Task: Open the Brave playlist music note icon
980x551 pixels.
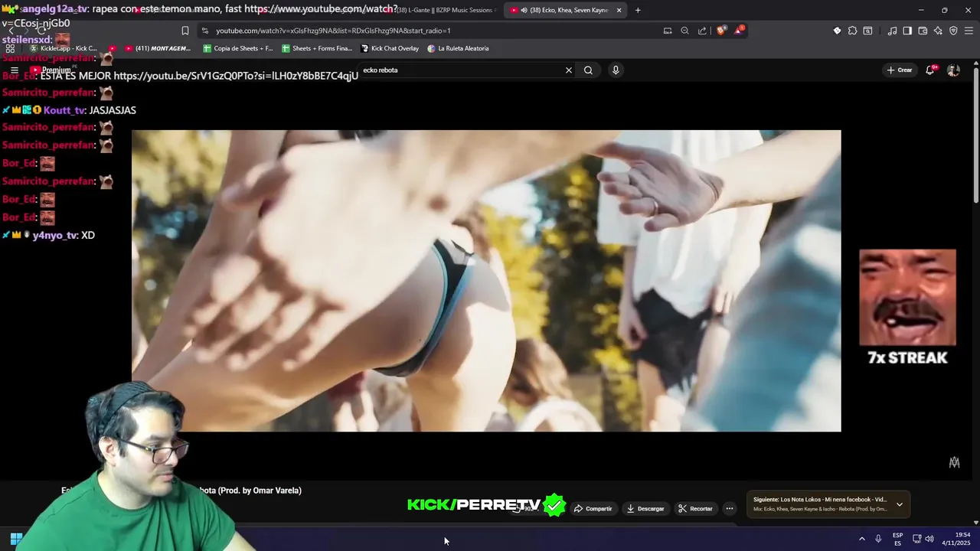Action: 892,31
